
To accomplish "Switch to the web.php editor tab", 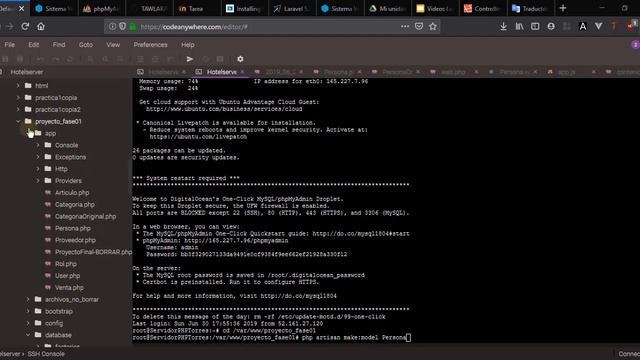I will (453, 72).
